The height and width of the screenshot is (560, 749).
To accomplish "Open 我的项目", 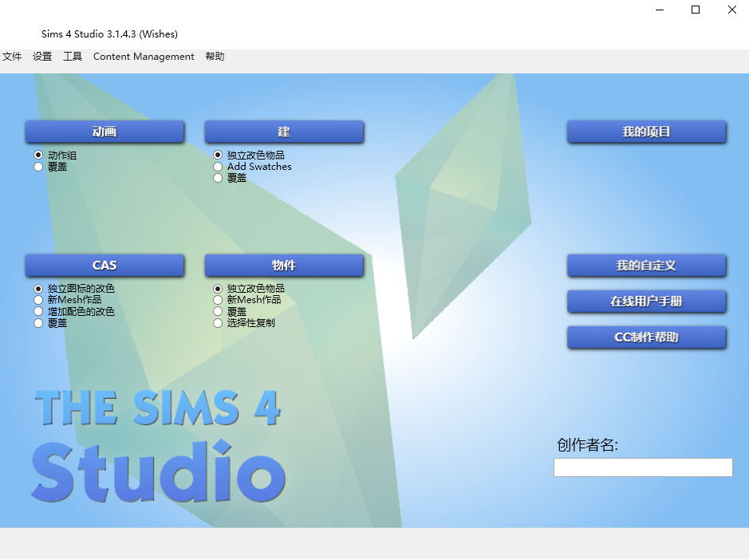I will 646,132.
